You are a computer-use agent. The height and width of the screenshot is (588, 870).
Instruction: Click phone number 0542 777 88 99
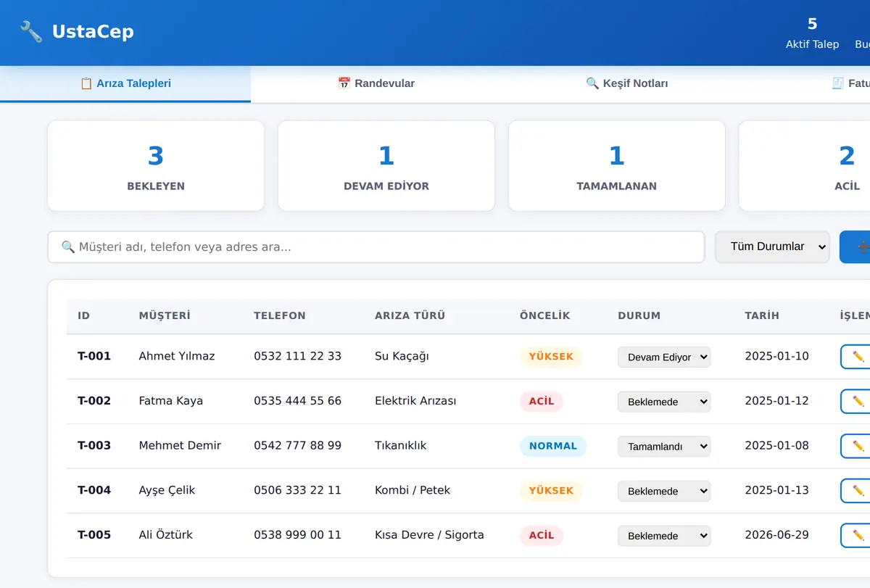(x=297, y=445)
